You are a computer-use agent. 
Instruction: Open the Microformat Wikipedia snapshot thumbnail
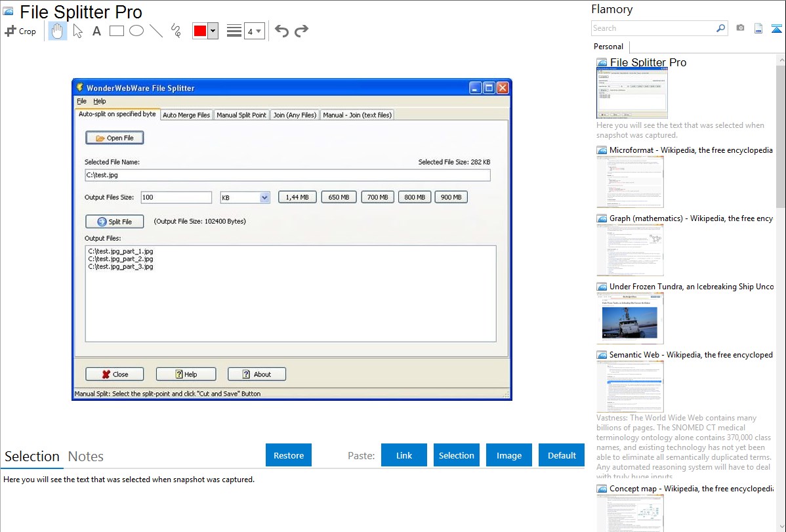click(x=630, y=182)
